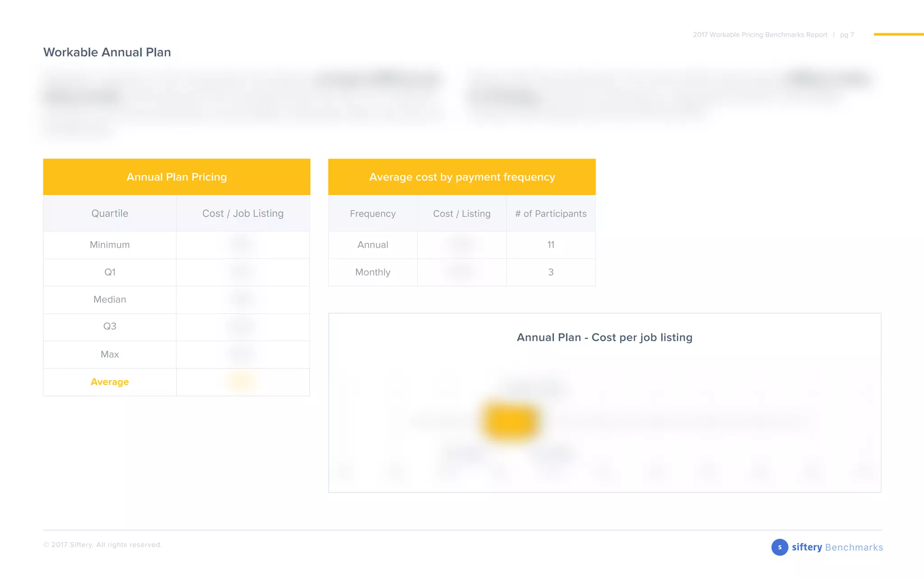This screenshot has width=924, height=578.
Task: Click the Minimum row label
Action: click(x=110, y=245)
